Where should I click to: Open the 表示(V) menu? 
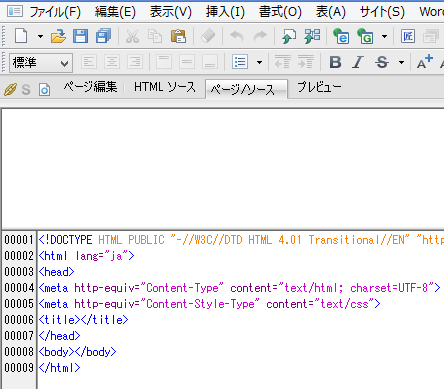[171, 12]
